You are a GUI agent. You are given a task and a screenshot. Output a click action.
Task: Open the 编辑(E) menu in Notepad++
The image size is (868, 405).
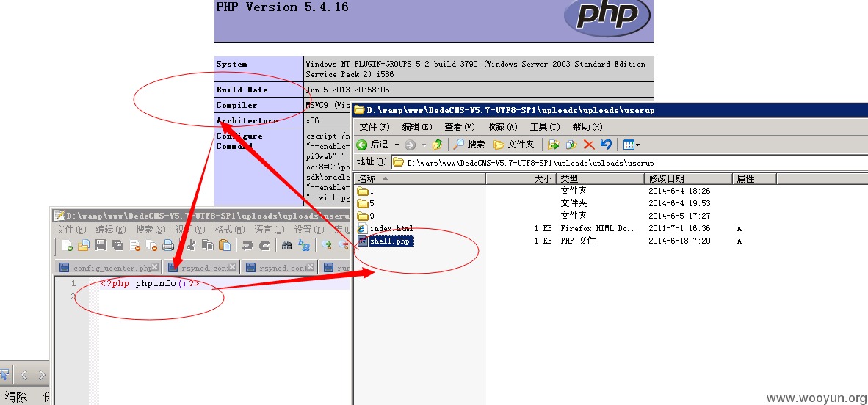111,230
